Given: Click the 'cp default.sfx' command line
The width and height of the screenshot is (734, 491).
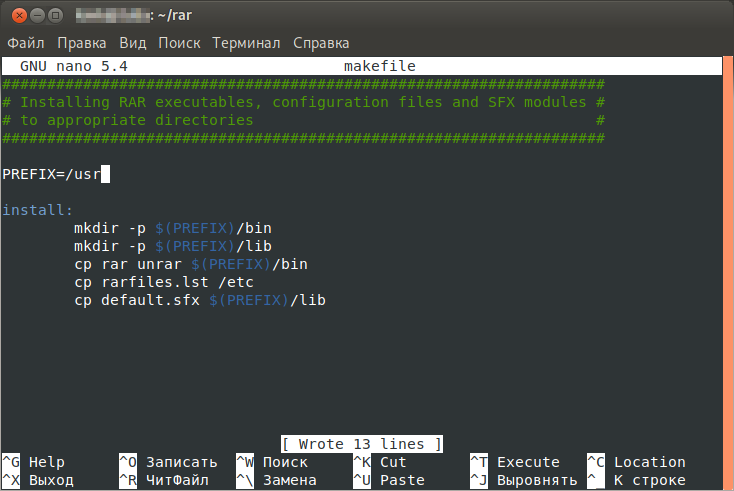Looking at the screenshot, I should point(200,300).
